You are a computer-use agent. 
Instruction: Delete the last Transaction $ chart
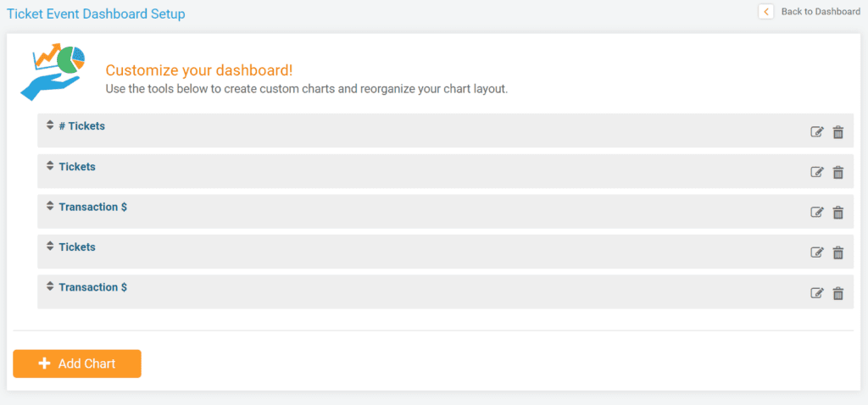(838, 293)
